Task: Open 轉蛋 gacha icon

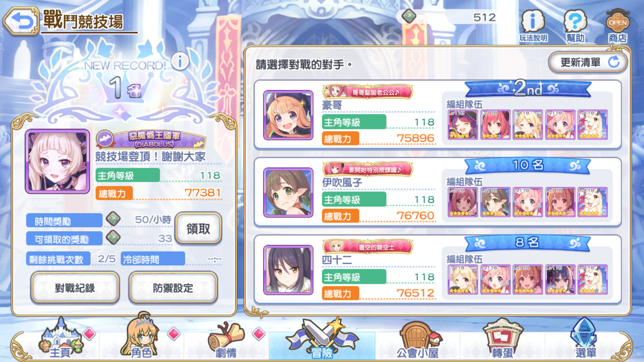Action: pos(502,339)
